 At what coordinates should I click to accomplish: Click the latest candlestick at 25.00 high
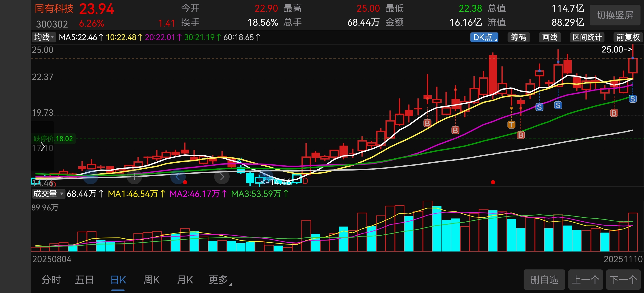click(x=633, y=66)
